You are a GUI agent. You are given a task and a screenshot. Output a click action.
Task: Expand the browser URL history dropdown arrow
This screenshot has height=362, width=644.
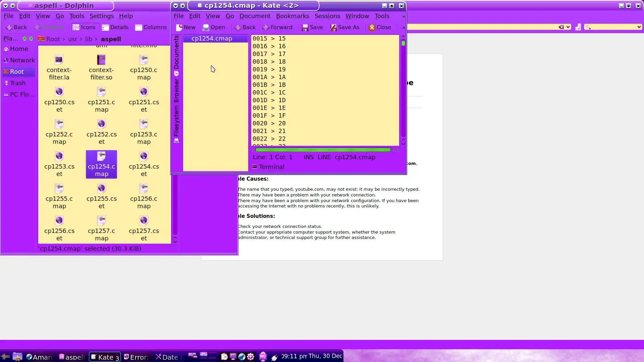568,27
